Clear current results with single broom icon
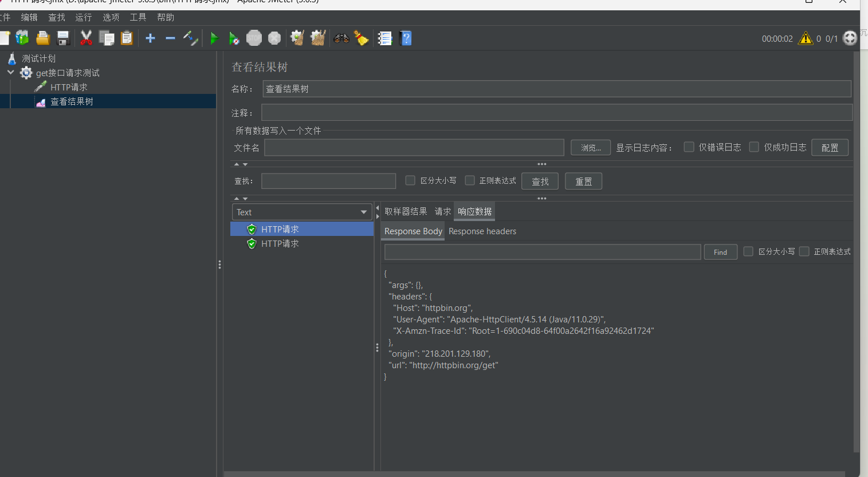 [x=297, y=38]
